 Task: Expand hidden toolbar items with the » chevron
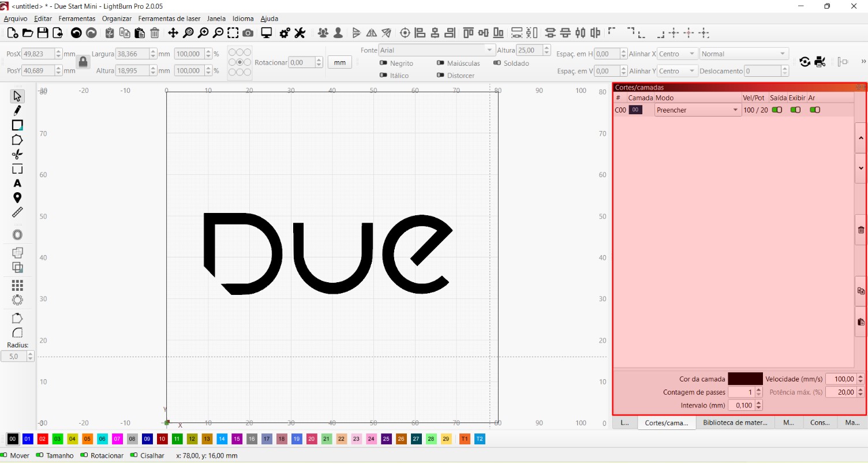coord(863,61)
